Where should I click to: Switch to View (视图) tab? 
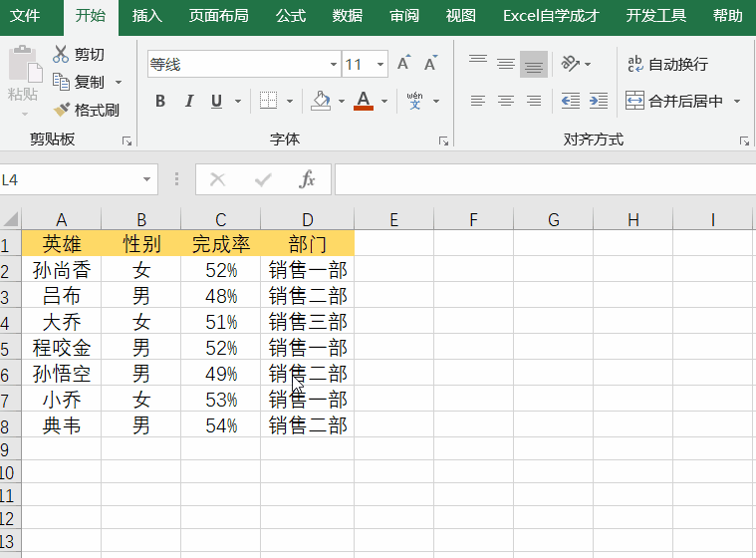pyautogui.click(x=460, y=16)
